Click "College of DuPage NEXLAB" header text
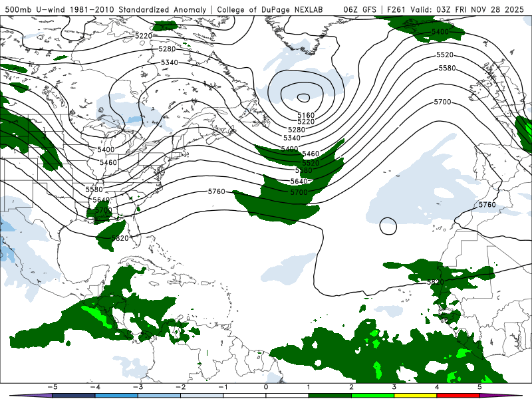The height and width of the screenshot is (399, 532). coord(270,9)
